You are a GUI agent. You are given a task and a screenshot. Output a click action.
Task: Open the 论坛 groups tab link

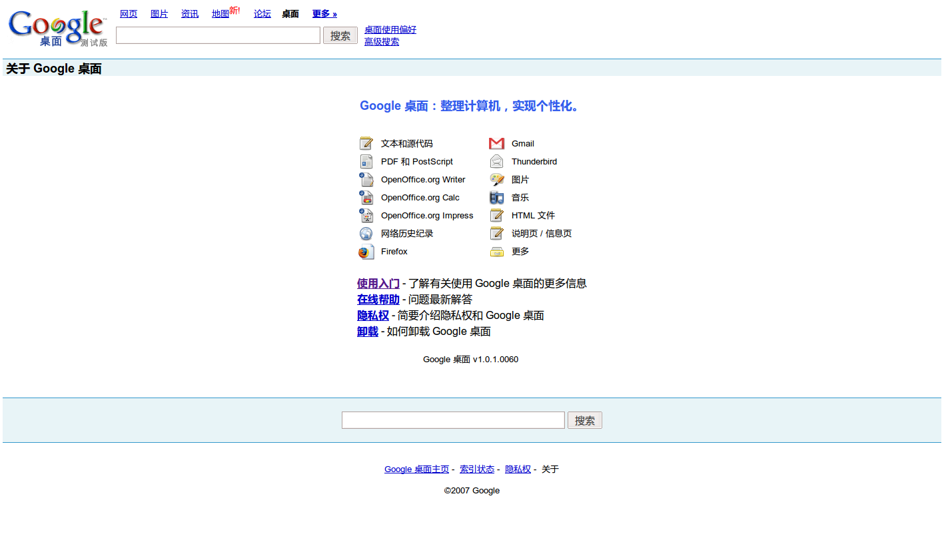[x=262, y=14]
